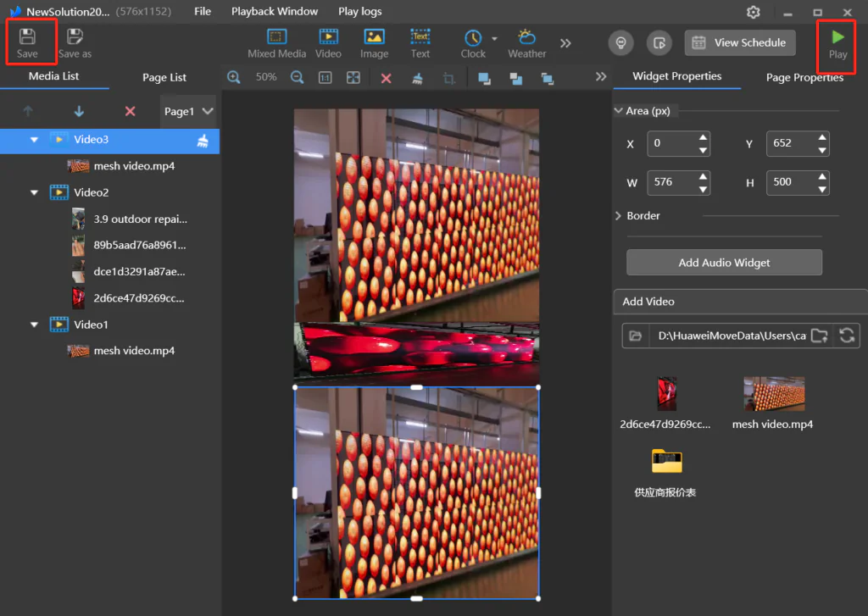Increase the W width value stepper
Viewport: 868px width, 616px height.
(703, 176)
